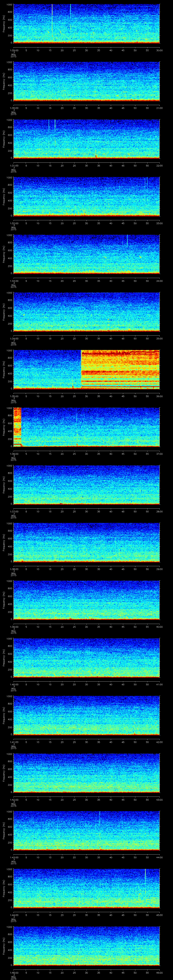Click the red noise burst at start of 1:36:00 panel
The image size is (173, 980).
(17, 426)
